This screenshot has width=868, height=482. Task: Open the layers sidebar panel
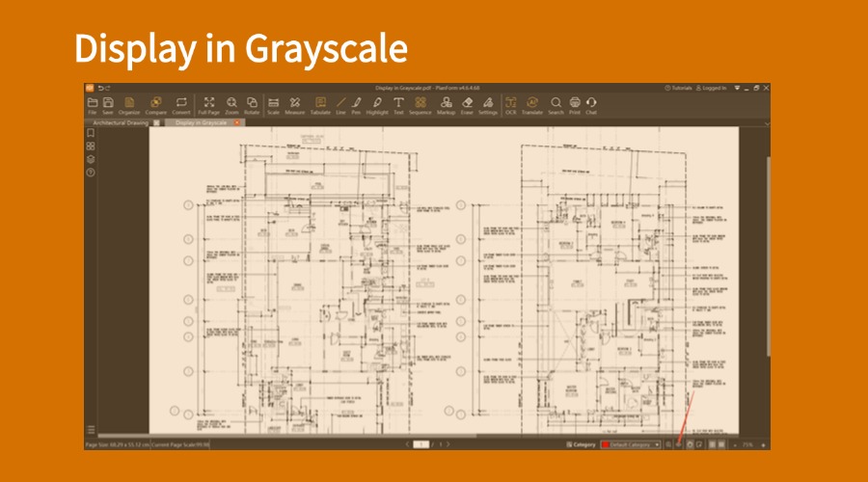coord(91,159)
